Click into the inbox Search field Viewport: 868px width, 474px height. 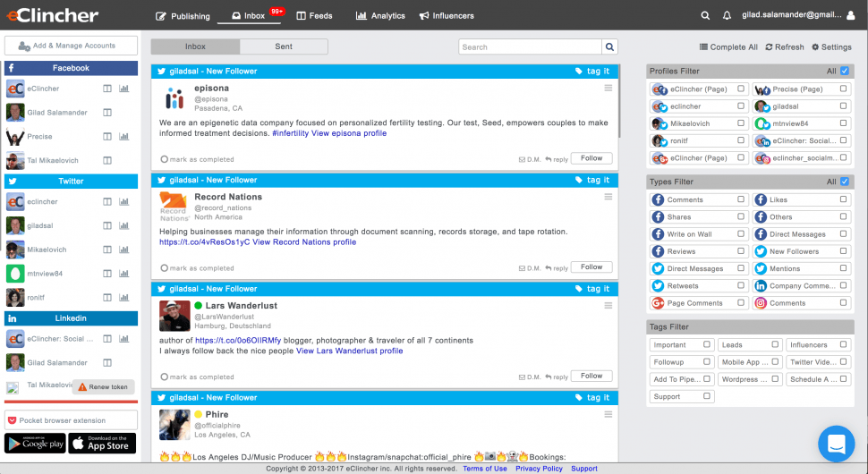tap(530, 47)
